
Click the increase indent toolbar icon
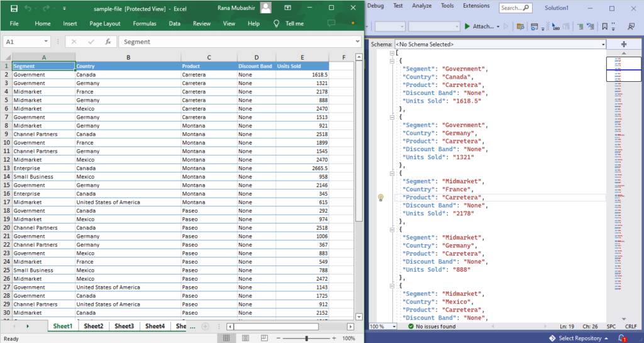[x=591, y=26]
